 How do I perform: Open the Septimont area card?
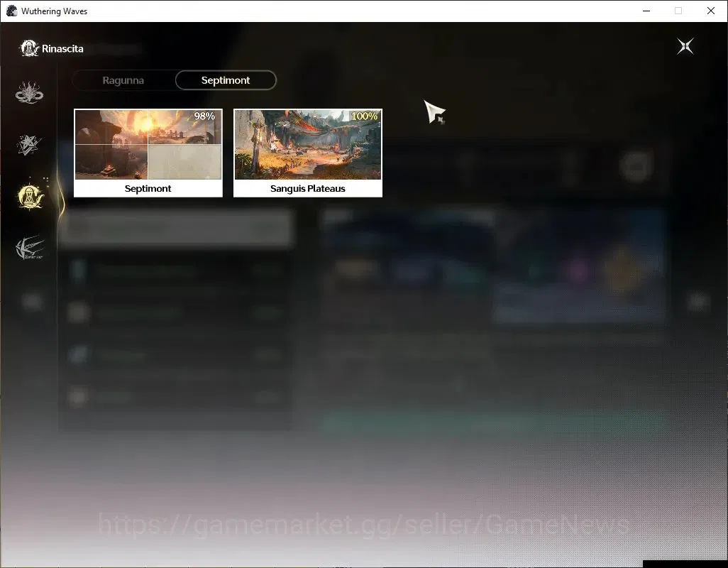pos(148,153)
